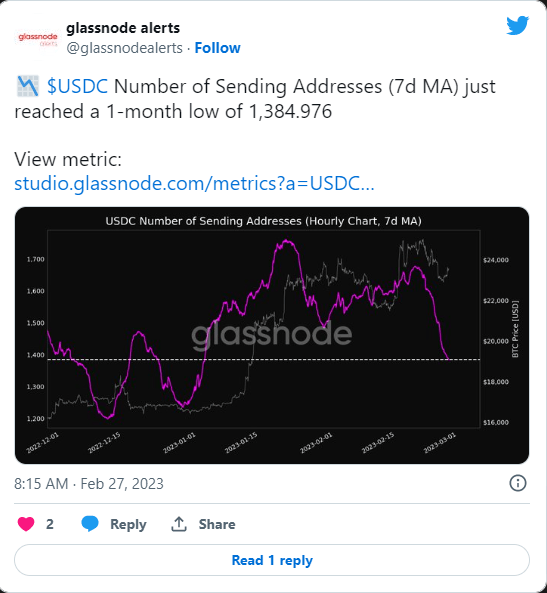Click the @glassnodealerts handle
This screenshot has width=547, height=593.
124,48
